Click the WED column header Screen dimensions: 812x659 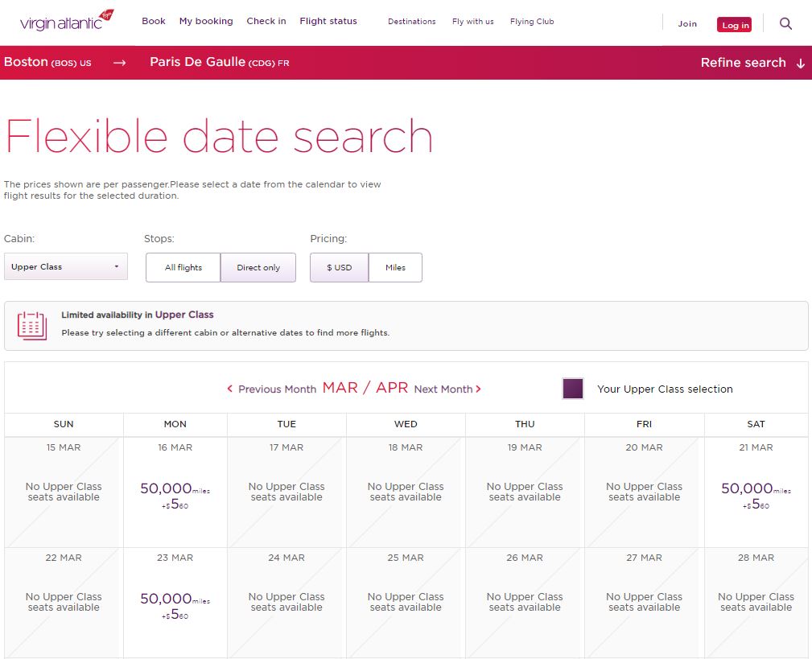coord(406,424)
